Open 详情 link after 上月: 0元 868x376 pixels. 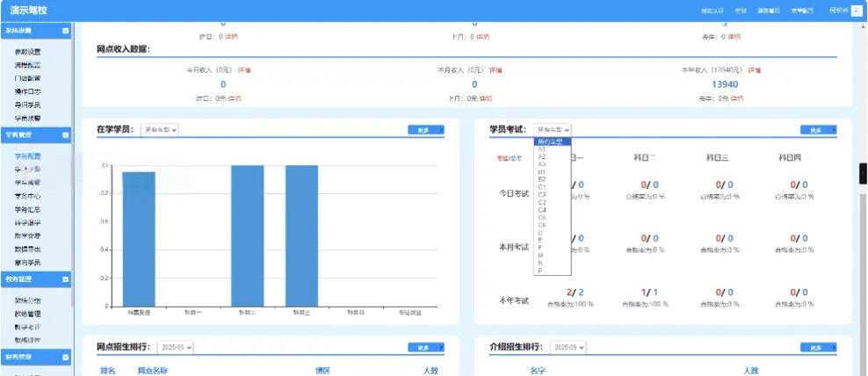pos(486,98)
